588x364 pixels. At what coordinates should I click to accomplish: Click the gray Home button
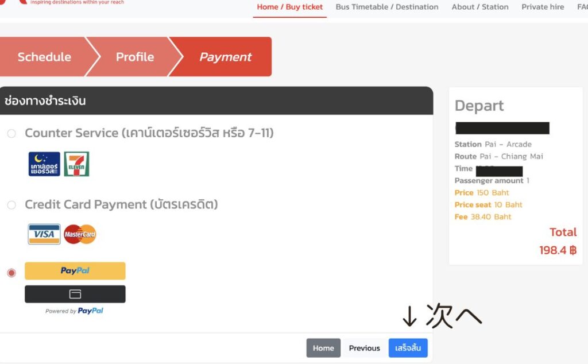pyautogui.click(x=323, y=348)
